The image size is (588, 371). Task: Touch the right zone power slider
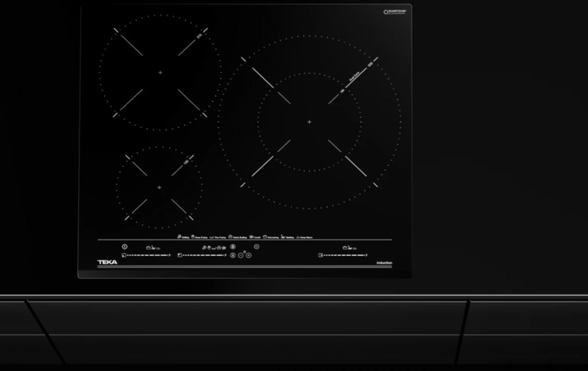[x=344, y=255]
